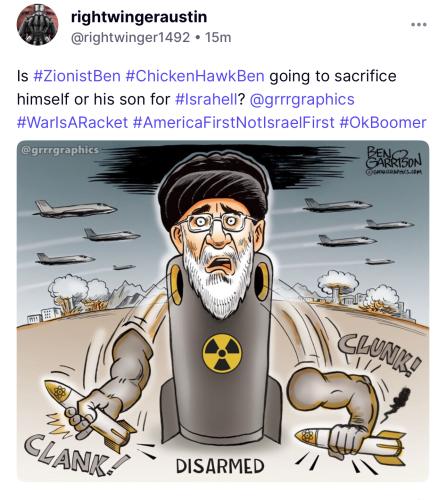Follow the #Israhell hashtag link
The width and height of the screenshot is (446, 500).
tap(206, 99)
